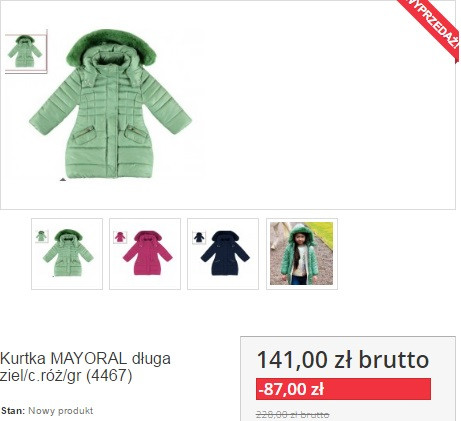The image size is (461, 421).
Task: Click the small inset jacket preview in main image corner
Action: [x=26, y=51]
